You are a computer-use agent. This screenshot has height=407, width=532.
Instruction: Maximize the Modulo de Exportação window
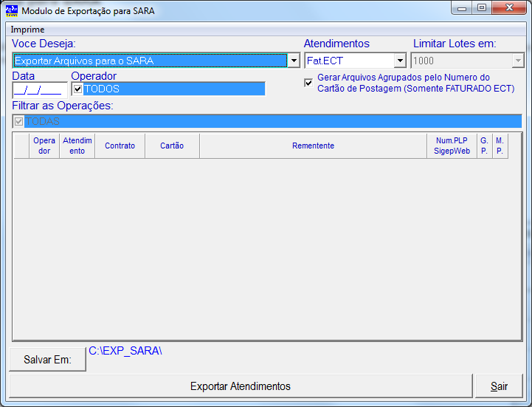click(482, 8)
